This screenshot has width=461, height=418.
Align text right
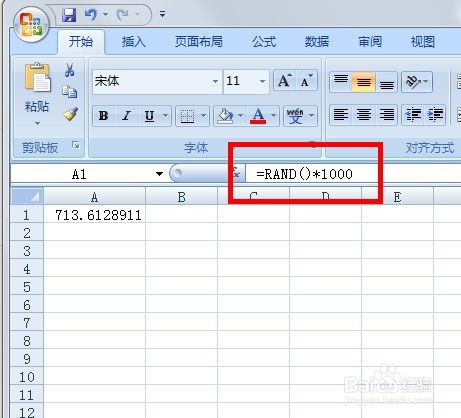386,115
